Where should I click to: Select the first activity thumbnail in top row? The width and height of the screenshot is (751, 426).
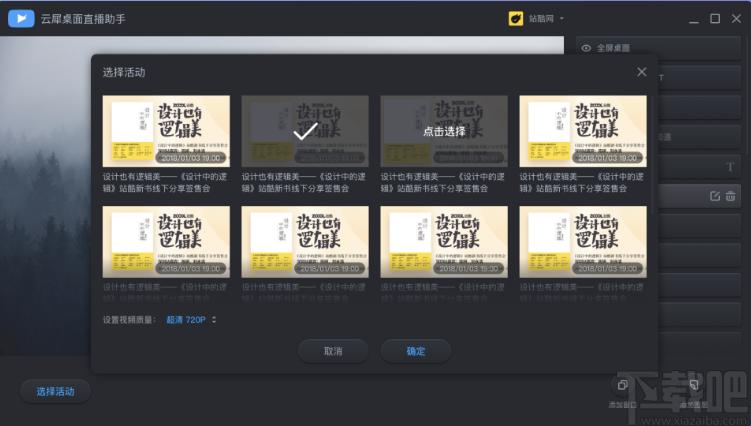166,131
